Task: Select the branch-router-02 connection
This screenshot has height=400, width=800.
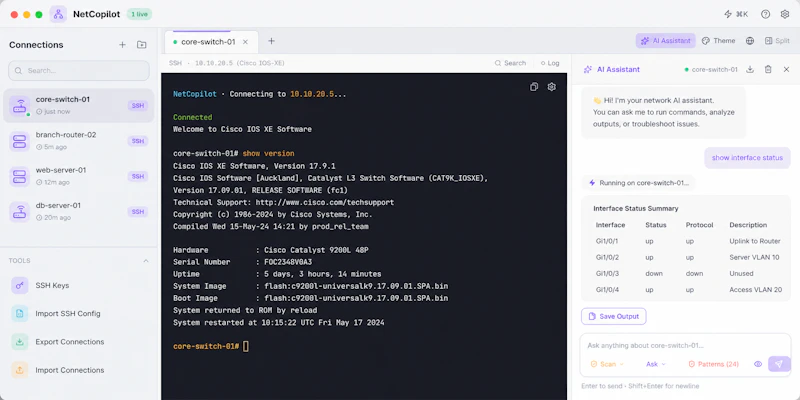Action: coord(79,141)
